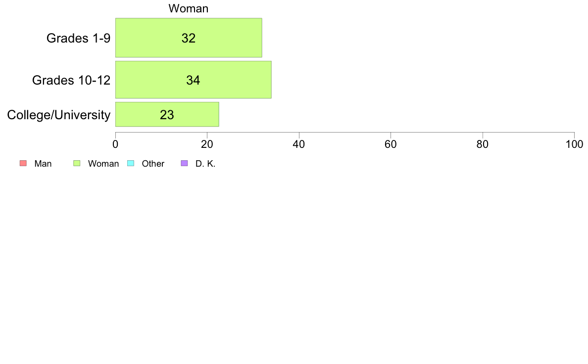Click the 0 tick on the x-axis

coord(115,144)
